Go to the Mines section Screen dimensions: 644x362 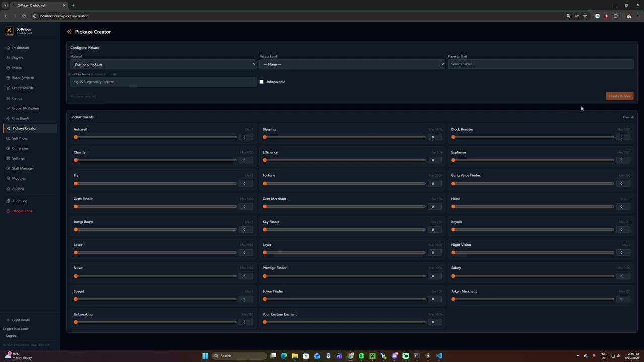click(x=30, y=68)
